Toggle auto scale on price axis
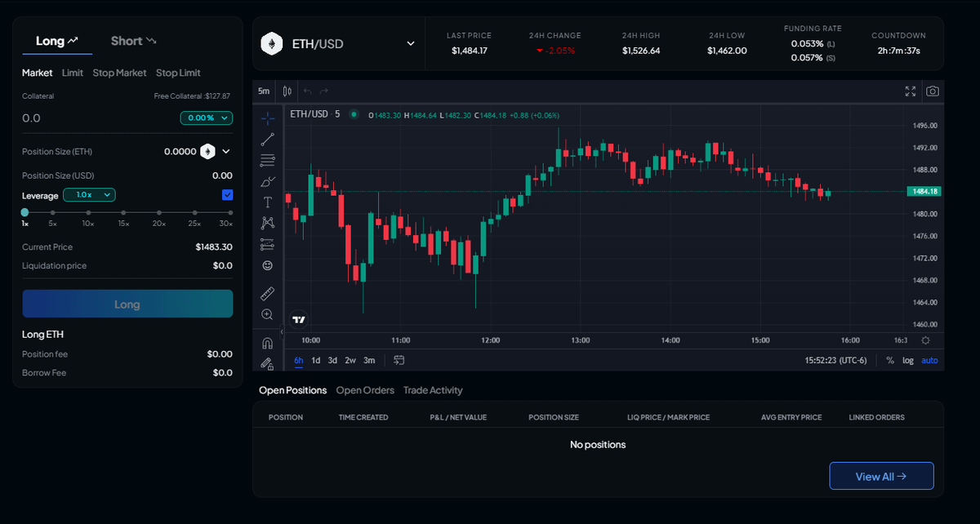 929,361
